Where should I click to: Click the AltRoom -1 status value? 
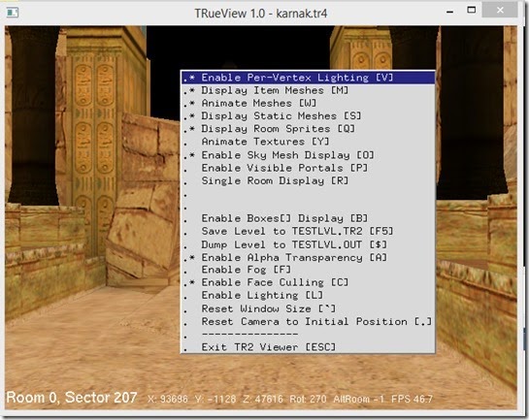358,400
